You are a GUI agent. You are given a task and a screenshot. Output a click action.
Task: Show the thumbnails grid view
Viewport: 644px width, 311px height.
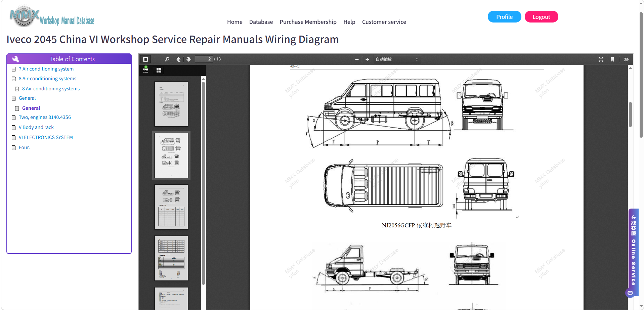[159, 70]
